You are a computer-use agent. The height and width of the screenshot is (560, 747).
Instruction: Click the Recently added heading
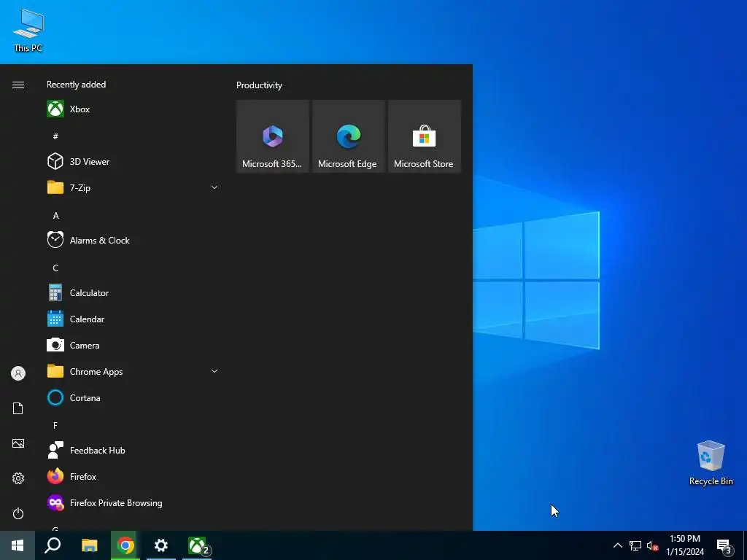pos(76,85)
